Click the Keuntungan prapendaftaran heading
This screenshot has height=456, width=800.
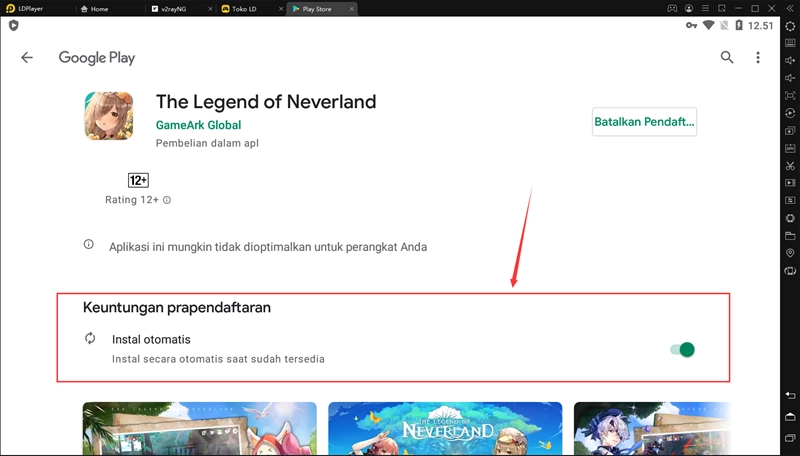pos(177,308)
